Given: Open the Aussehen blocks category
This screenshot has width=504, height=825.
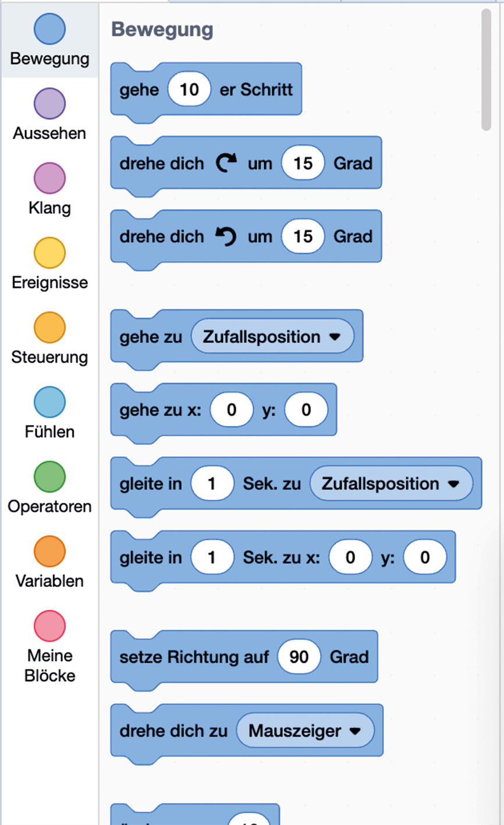Looking at the screenshot, I should [49, 103].
